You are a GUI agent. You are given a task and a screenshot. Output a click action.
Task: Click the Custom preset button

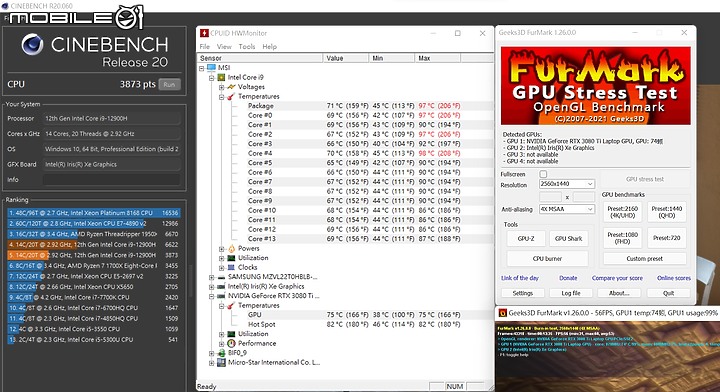(x=645, y=259)
